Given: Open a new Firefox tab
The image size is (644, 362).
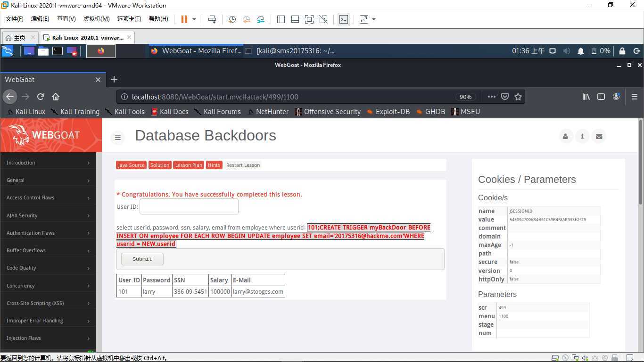Looking at the screenshot, I should pyautogui.click(x=114, y=80).
